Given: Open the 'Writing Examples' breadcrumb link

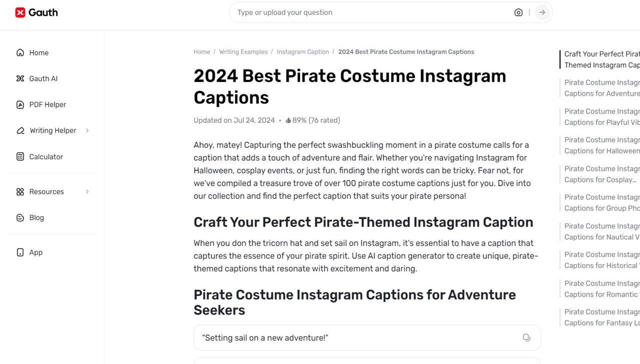Looking at the screenshot, I should pyautogui.click(x=243, y=51).
